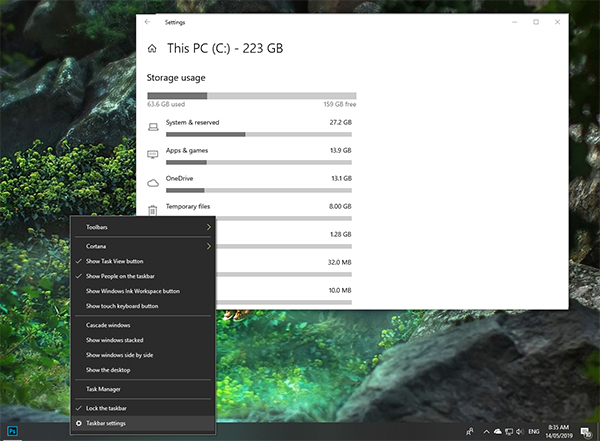This screenshot has height=441, width=600.
Task: Uncheck Show Task View button
Action: coord(143,261)
